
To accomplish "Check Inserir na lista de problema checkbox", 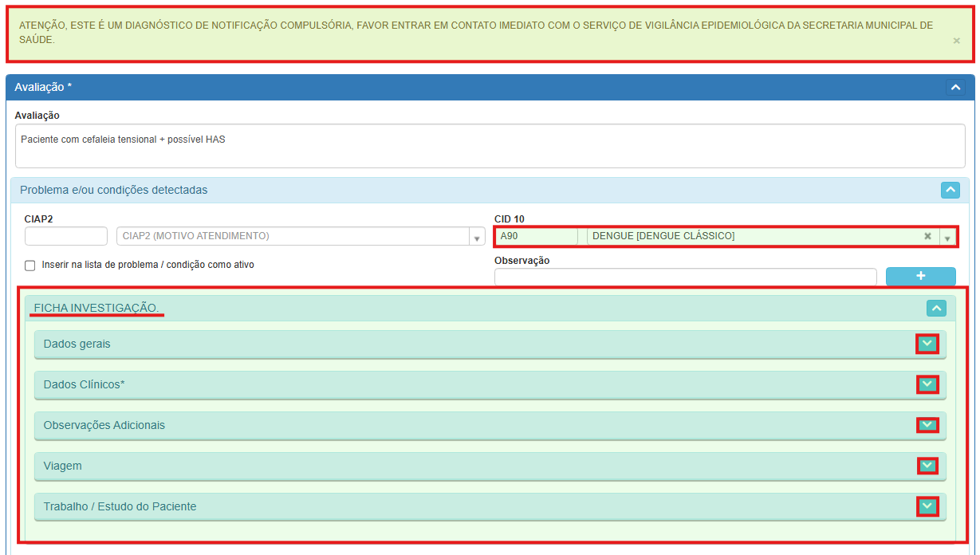I will click(x=30, y=266).
